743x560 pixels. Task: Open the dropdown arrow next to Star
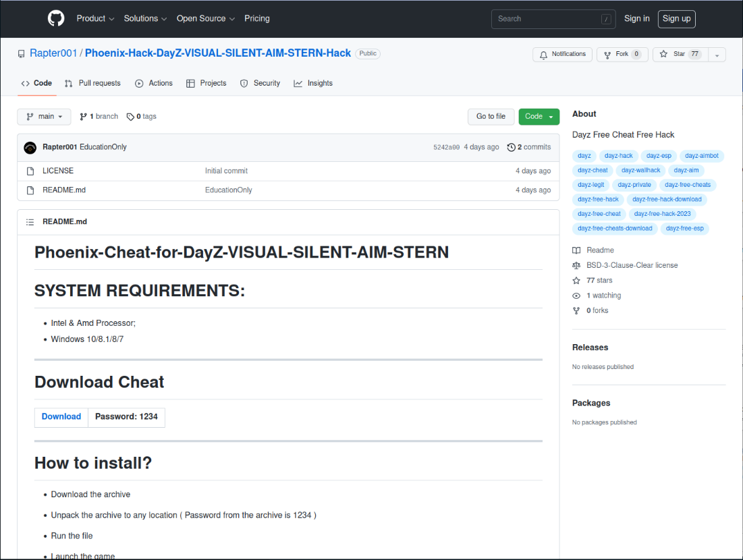pyautogui.click(x=717, y=55)
